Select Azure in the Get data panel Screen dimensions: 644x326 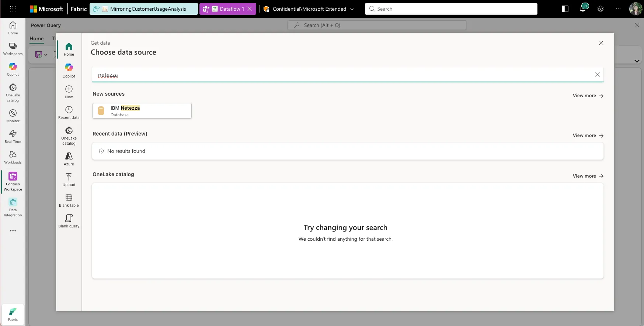[x=69, y=159]
